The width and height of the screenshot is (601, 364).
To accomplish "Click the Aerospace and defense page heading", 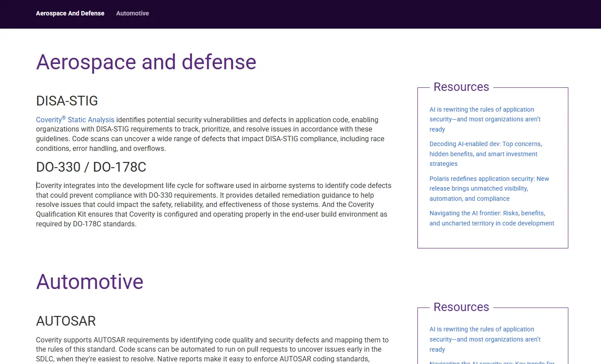I will click(x=146, y=62).
